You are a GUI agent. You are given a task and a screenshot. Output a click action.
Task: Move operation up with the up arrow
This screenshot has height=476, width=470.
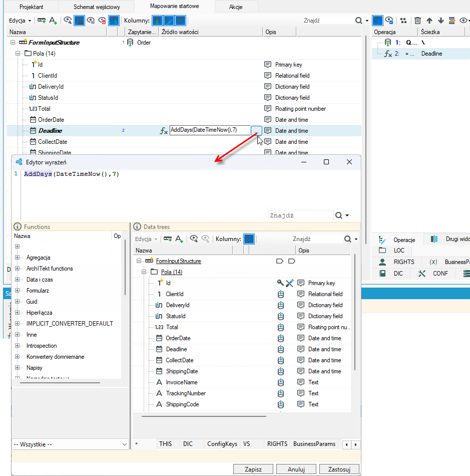(x=429, y=21)
